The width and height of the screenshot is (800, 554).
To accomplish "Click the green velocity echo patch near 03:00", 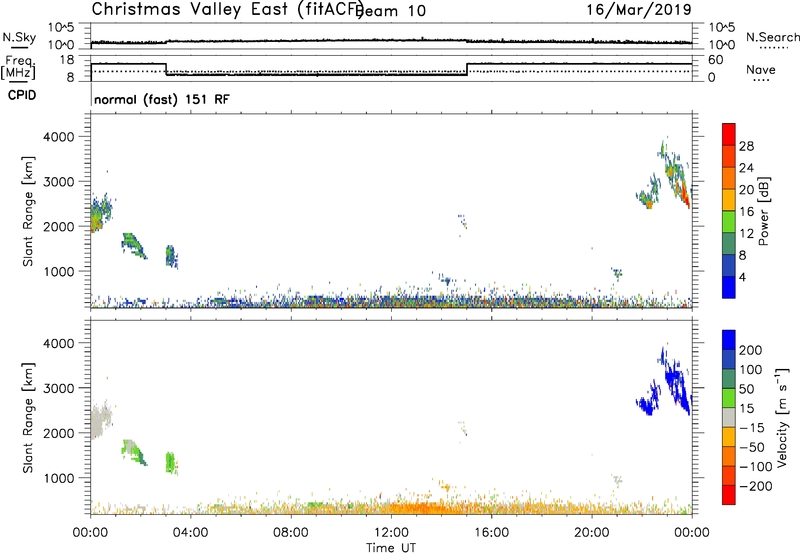I will pyautogui.click(x=171, y=463).
